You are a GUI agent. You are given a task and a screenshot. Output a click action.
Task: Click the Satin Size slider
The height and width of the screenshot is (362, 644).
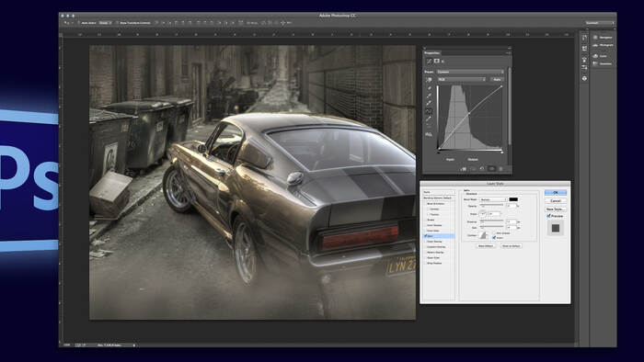[491, 226]
